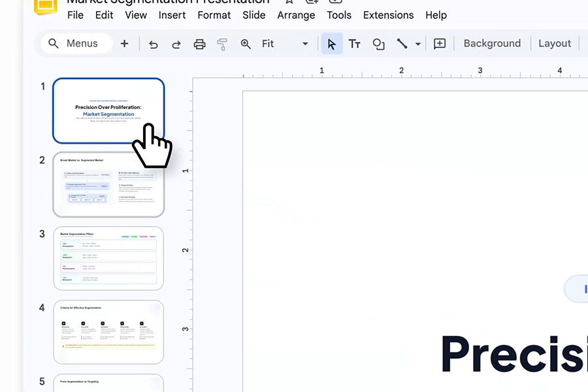Open the View menu

pos(136,15)
